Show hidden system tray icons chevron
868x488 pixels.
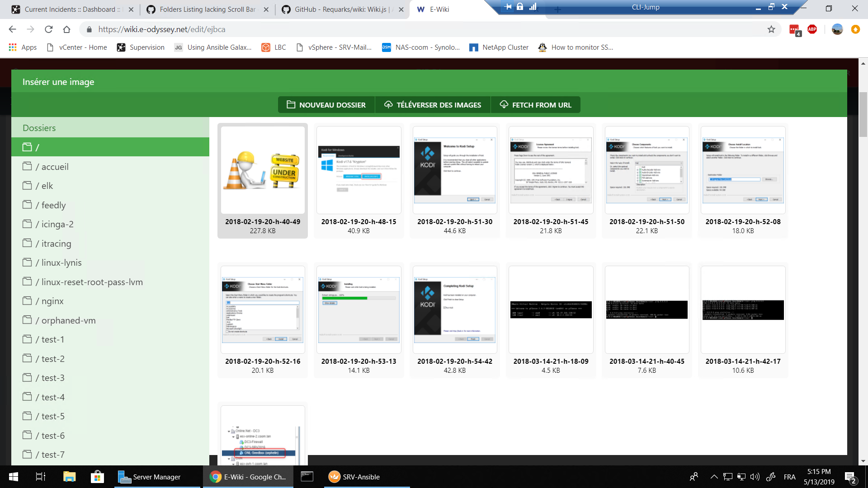coord(714,477)
